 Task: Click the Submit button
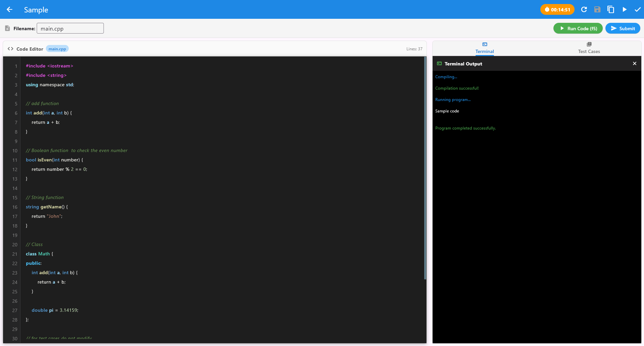[x=623, y=29]
